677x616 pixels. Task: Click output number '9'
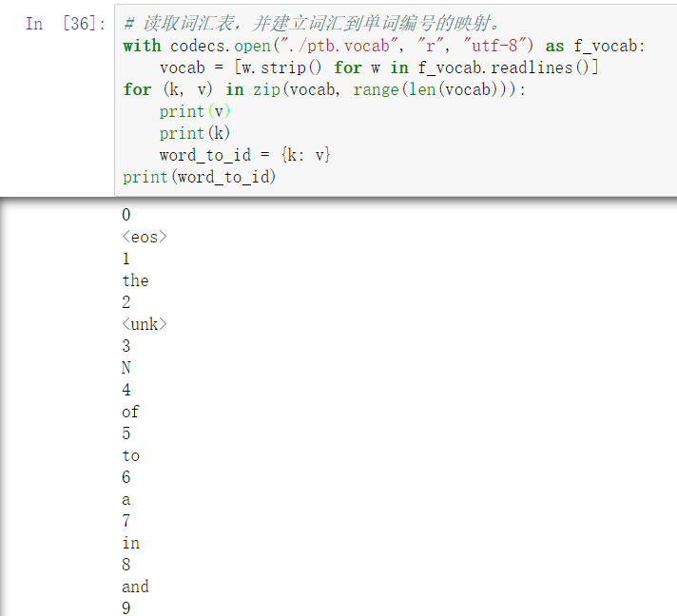[126, 608]
